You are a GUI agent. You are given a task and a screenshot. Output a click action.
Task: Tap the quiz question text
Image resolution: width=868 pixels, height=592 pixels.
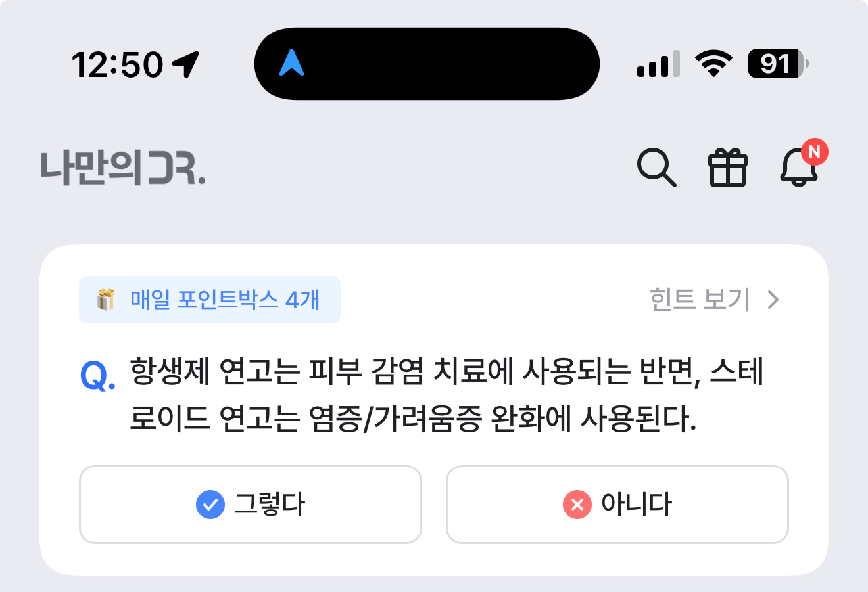point(446,394)
